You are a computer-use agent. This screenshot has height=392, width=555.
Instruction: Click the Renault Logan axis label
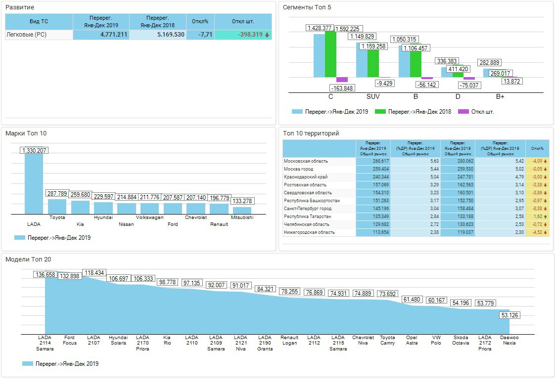pyautogui.click(x=289, y=341)
